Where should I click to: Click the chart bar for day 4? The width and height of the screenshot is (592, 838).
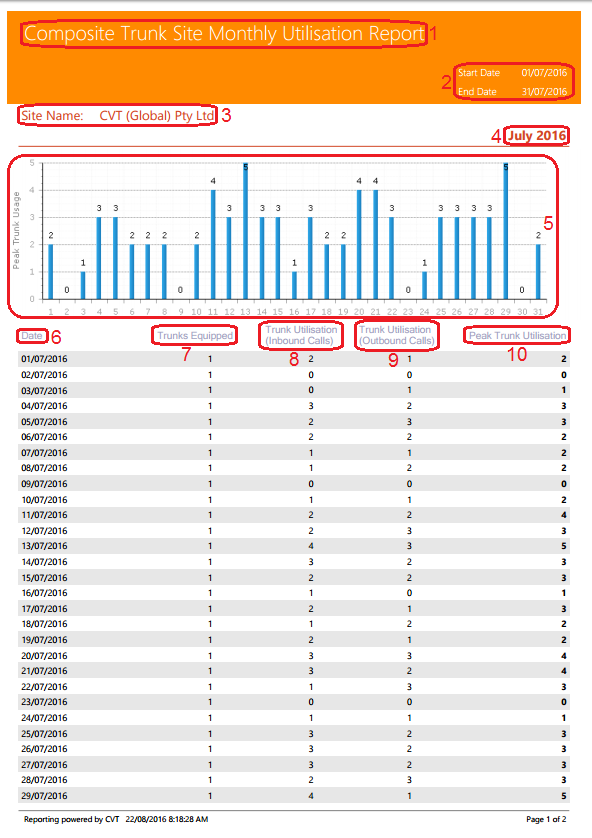[99, 258]
